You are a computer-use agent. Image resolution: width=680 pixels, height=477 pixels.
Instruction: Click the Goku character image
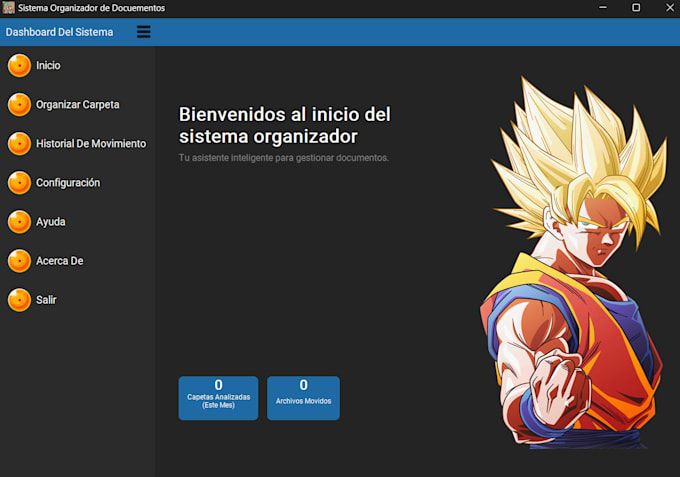click(573, 262)
